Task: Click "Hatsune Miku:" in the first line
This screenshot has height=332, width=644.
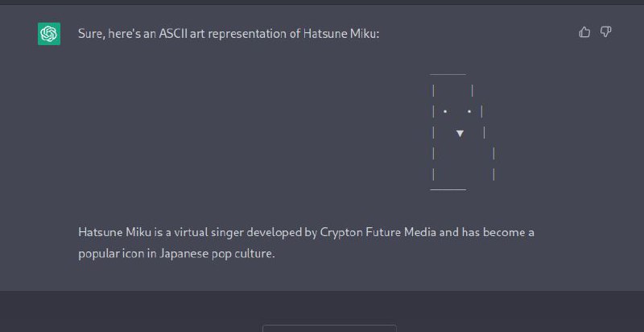Action: tap(341, 34)
